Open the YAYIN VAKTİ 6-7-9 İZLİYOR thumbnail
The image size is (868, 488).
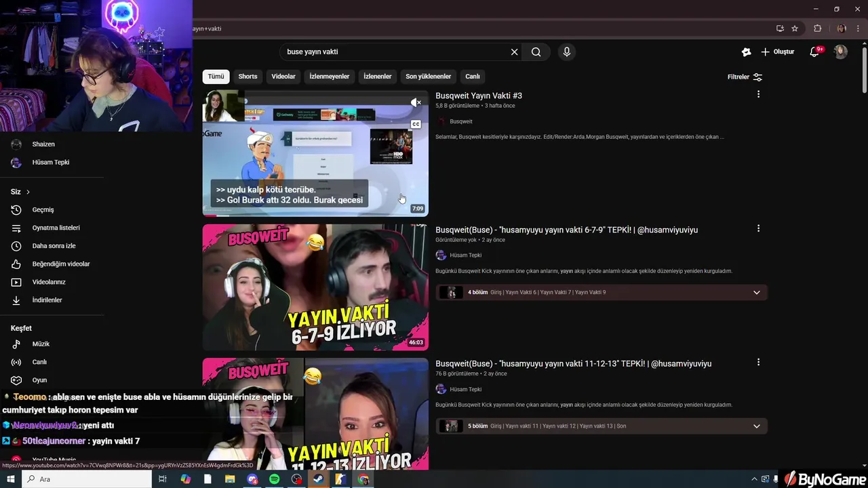click(315, 287)
